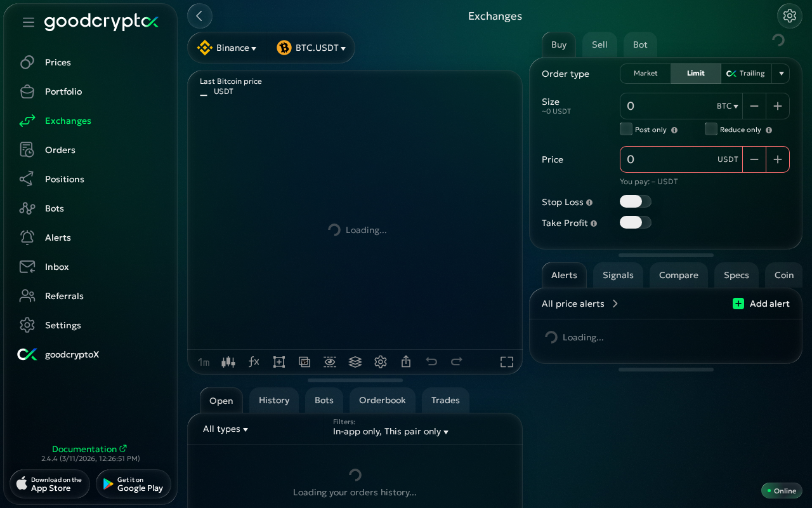Click the chart drawing tools icon
812x508 pixels.
click(279, 362)
